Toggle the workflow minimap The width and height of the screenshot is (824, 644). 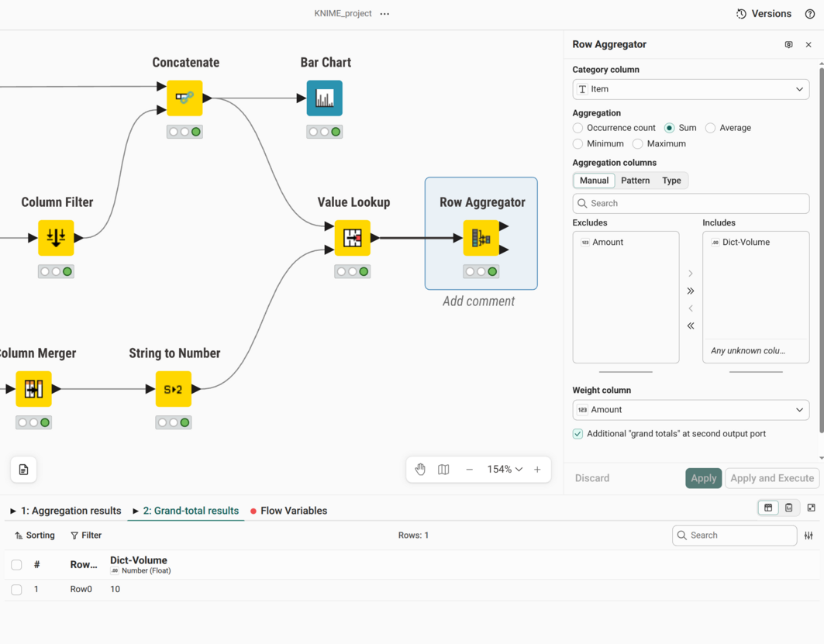443,469
